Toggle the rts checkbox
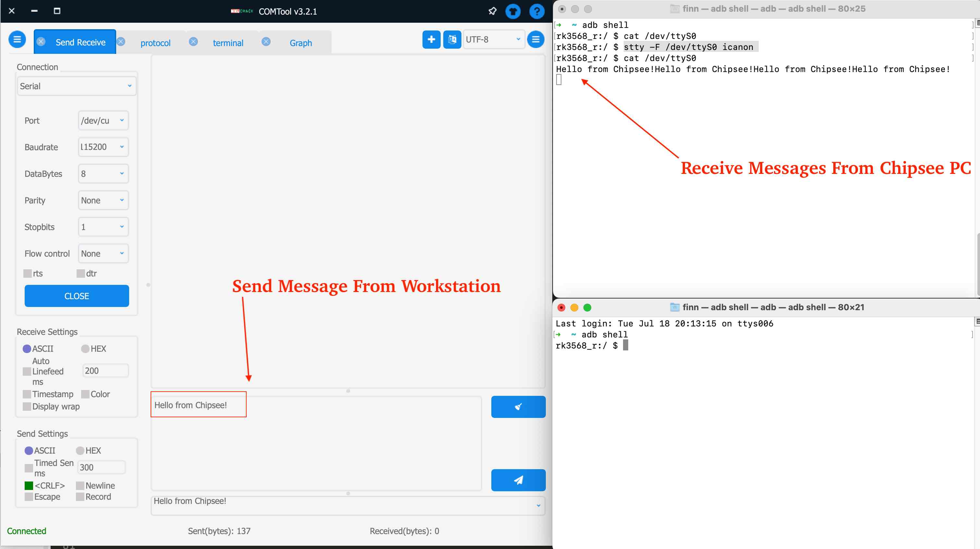Viewport: 980px width, 549px height. pos(27,273)
